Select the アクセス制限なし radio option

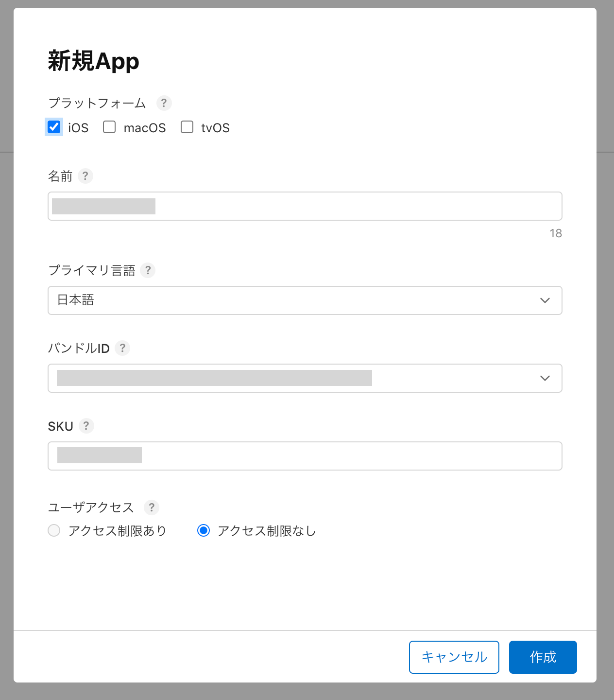tap(204, 530)
